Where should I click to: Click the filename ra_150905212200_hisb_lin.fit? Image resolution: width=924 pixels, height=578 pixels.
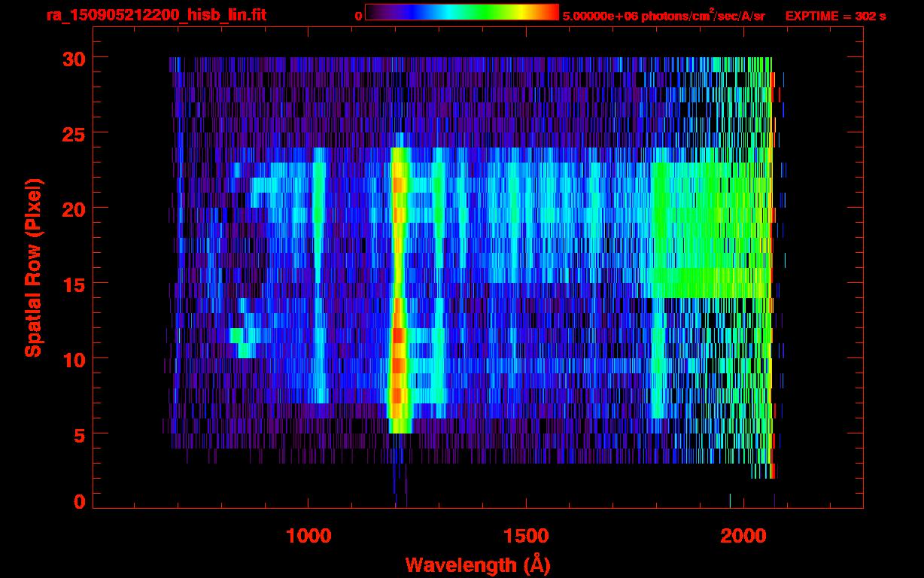[x=155, y=15]
